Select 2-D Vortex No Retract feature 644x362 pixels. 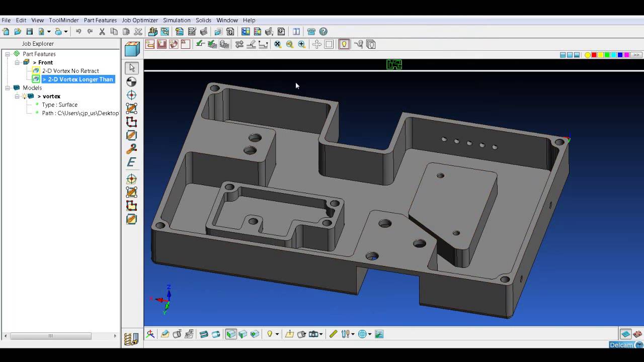(70, 71)
